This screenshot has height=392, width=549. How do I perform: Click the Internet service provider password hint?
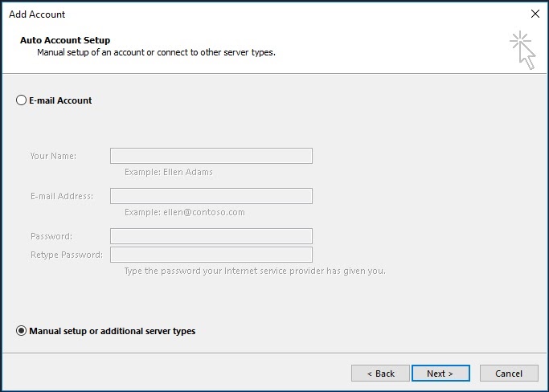click(255, 271)
